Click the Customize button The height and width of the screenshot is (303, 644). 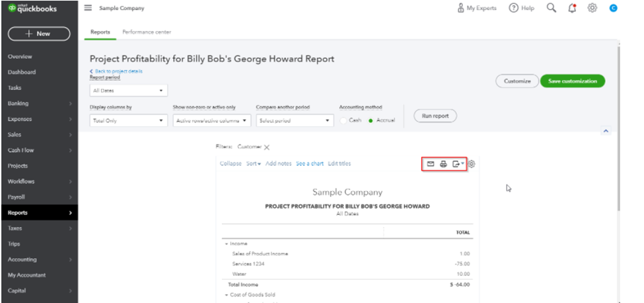coord(517,81)
